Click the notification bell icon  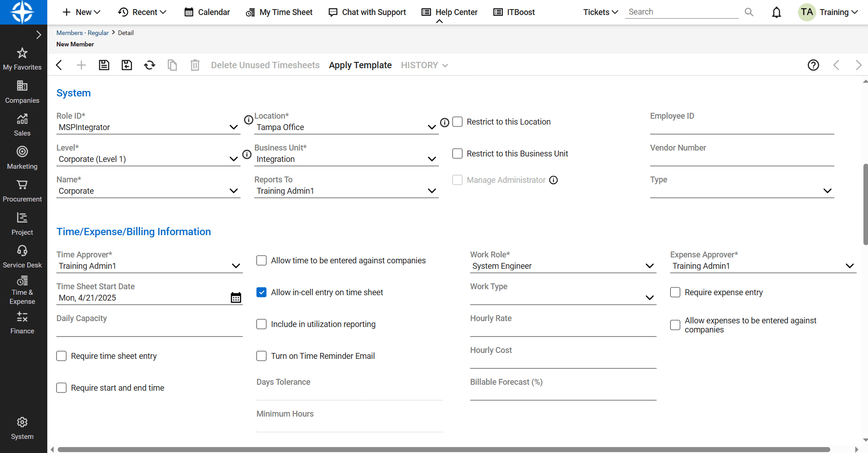(777, 12)
